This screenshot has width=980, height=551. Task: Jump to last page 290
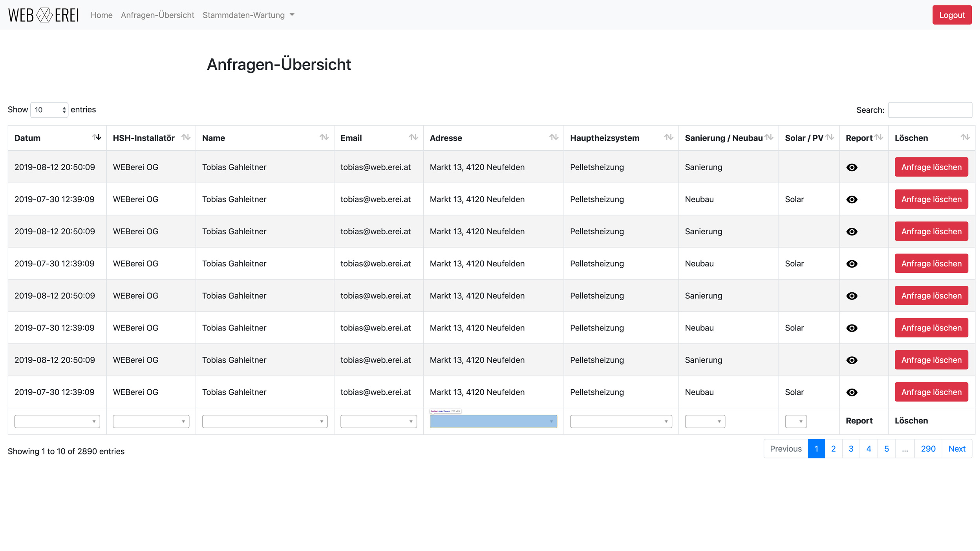click(x=928, y=449)
